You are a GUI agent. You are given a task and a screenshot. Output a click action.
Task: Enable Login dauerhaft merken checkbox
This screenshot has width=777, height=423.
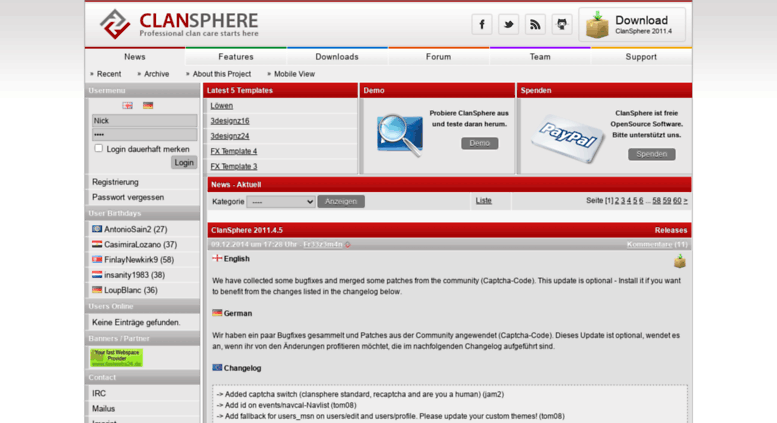pyautogui.click(x=99, y=148)
